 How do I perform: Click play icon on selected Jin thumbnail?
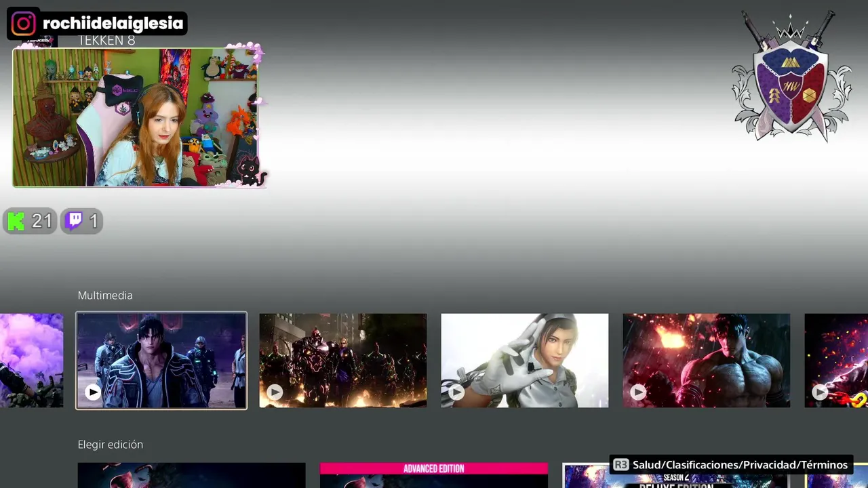point(93,392)
